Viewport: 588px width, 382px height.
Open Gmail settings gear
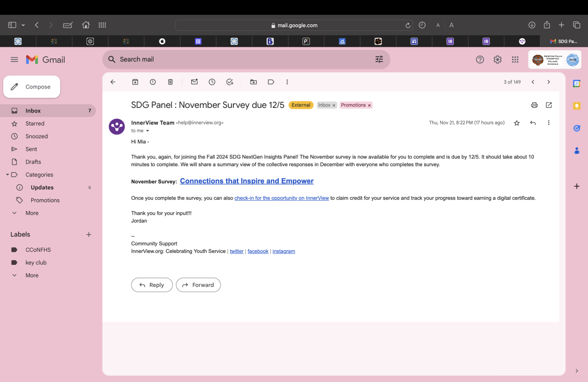[x=498, y=60]
